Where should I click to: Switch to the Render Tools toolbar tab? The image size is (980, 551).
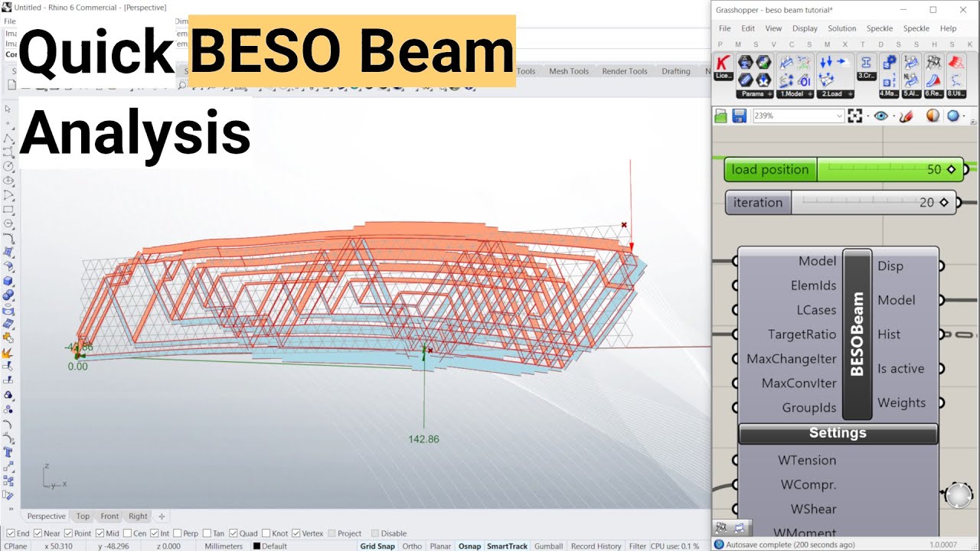click(x=625, y=71)
